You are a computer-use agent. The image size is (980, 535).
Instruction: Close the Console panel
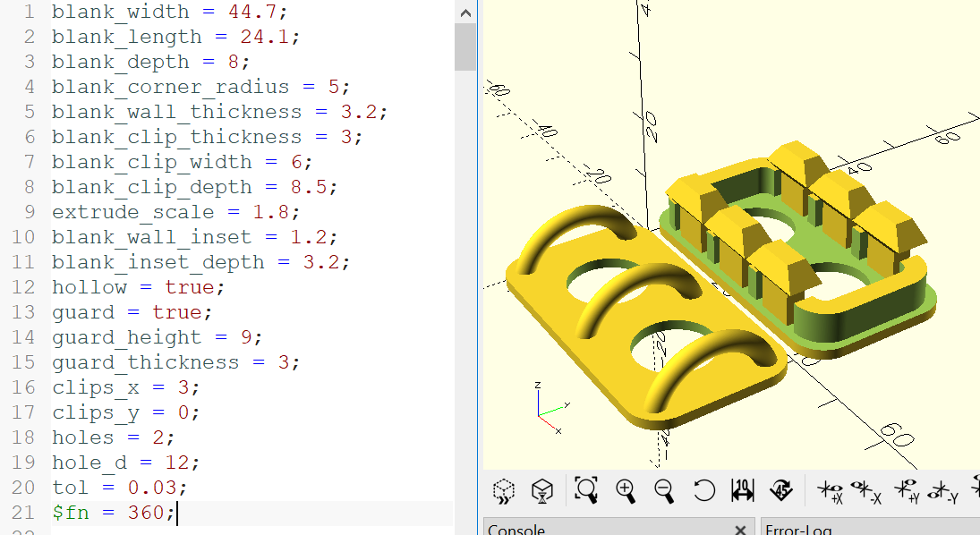pos(740,530)
